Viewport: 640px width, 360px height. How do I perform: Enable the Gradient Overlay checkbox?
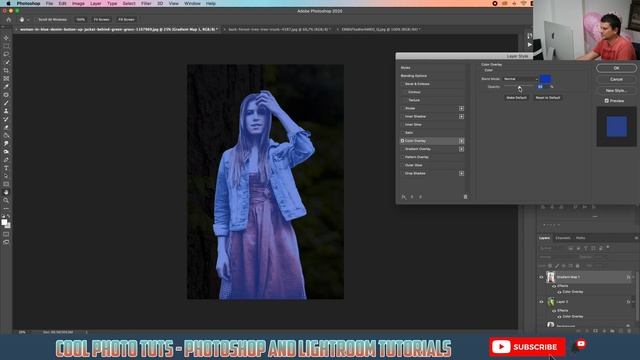click(x=402, y=149)
